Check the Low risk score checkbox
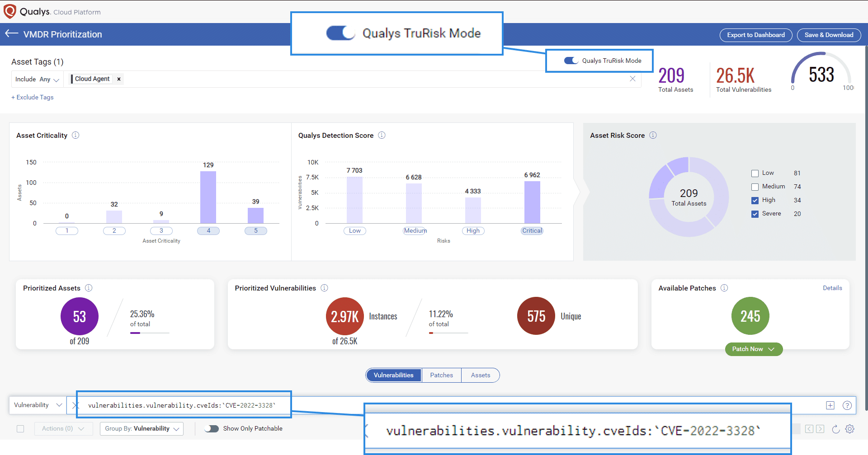 755,174
